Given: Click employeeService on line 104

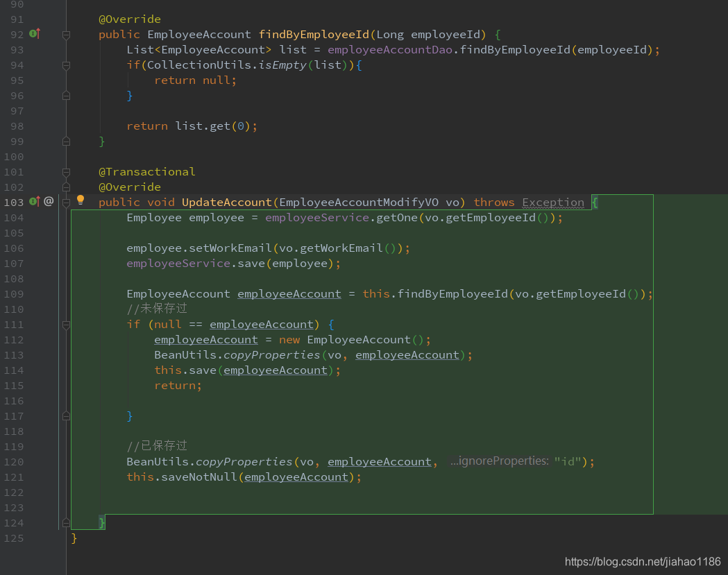Looking at the screenshot, I should click(x=317, y=218).
